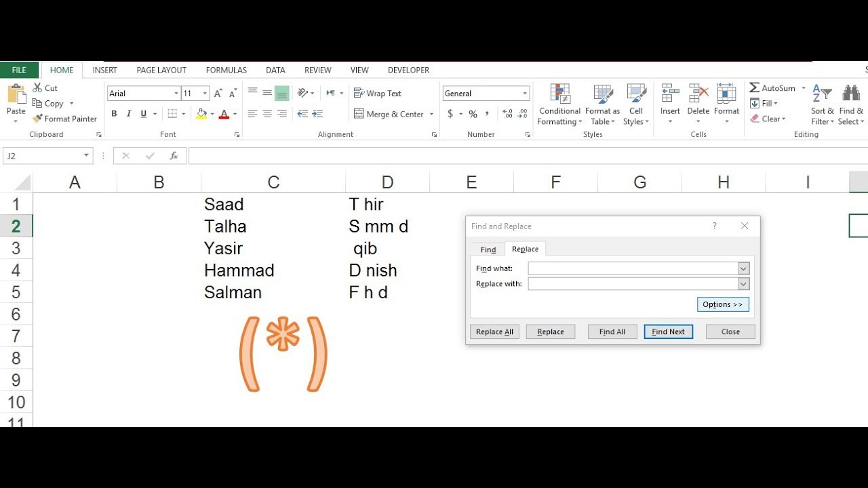868x488 pixels.
Task: Switch to the Find tab in dialog
Action: pos(488,249)
